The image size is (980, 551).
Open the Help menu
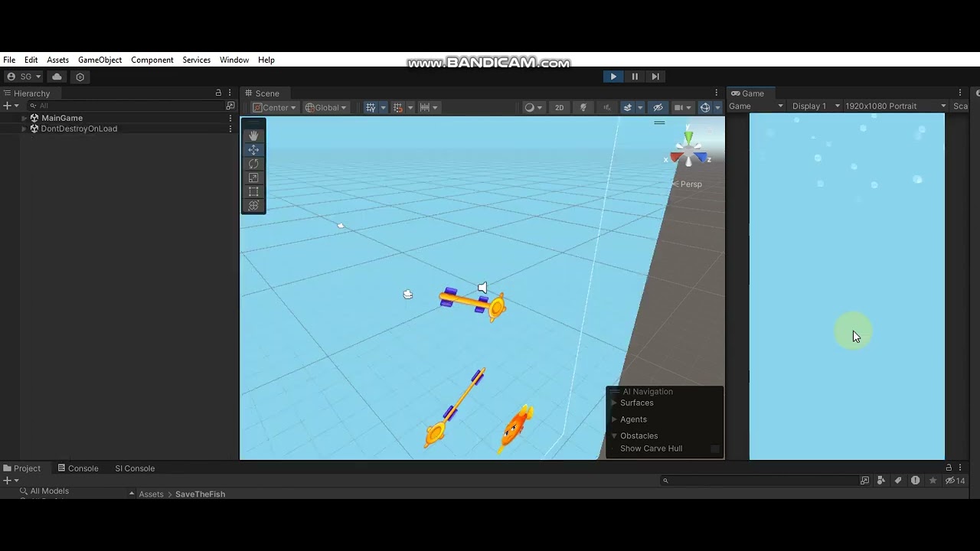pyautogui.click(x=266, y=60)
